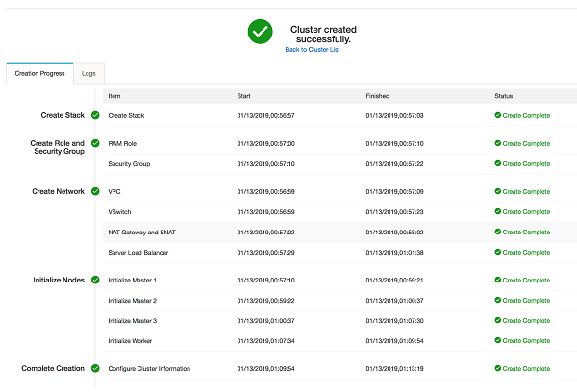Click the Security Group item
This screenshot has width=577, height=392.
(x=129, y=163)
